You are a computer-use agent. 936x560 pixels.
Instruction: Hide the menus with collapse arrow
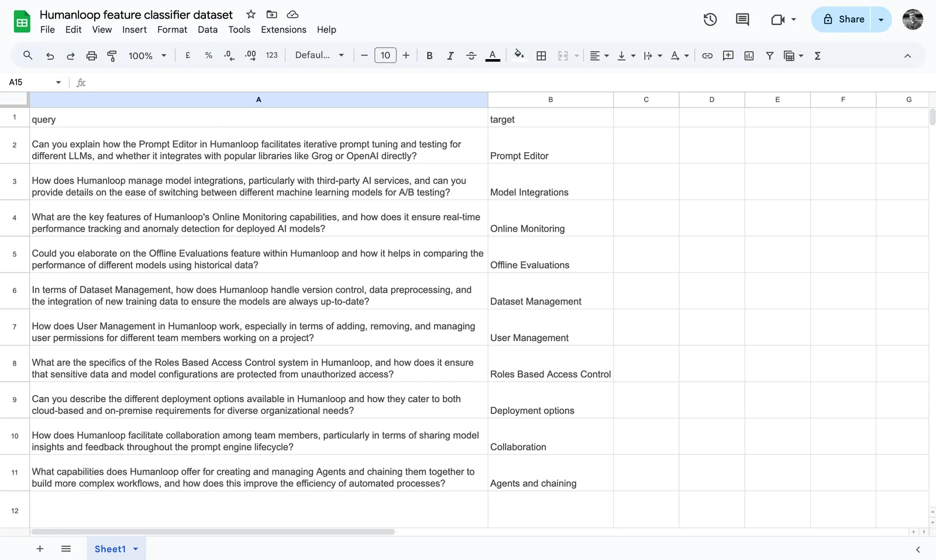[907, 56]
